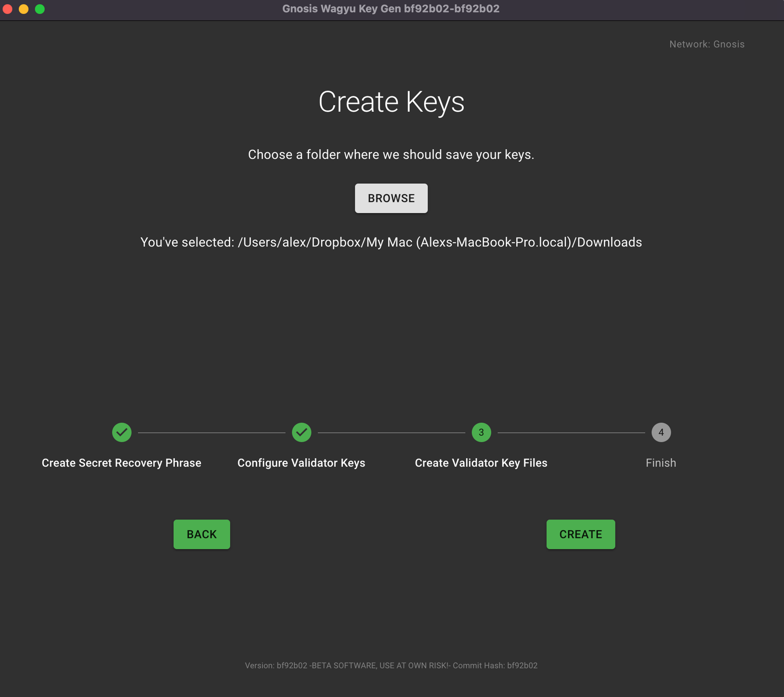Click the version and commit hash footer
784x697 pixels.
coord(391,665)
